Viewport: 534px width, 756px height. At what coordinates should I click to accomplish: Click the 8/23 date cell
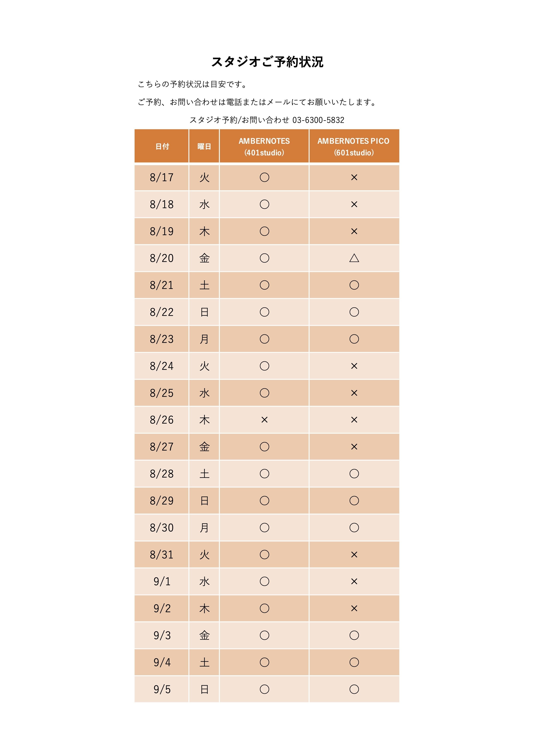162,339
